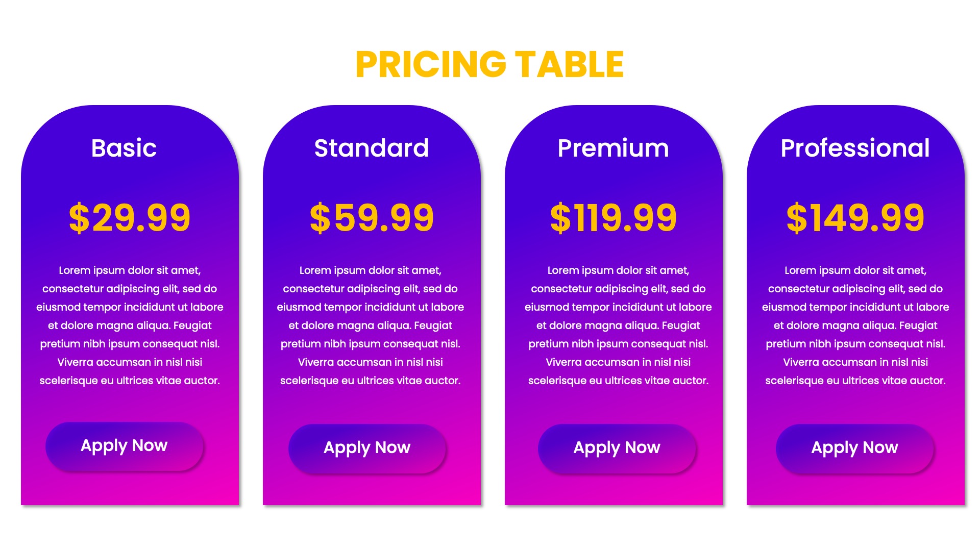
Task: Select the $149.99 price
Action: (x=855, y=218)
